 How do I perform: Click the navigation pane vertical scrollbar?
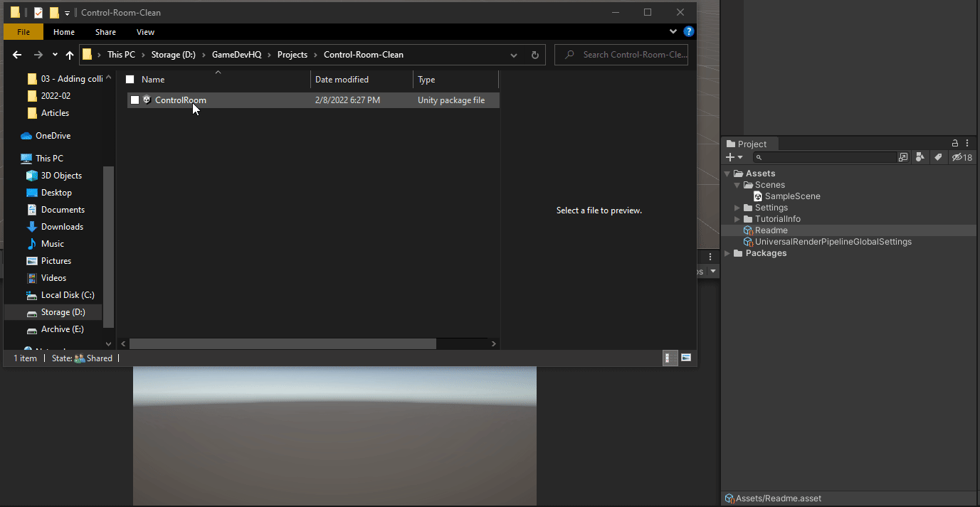(x=109, y=247)
